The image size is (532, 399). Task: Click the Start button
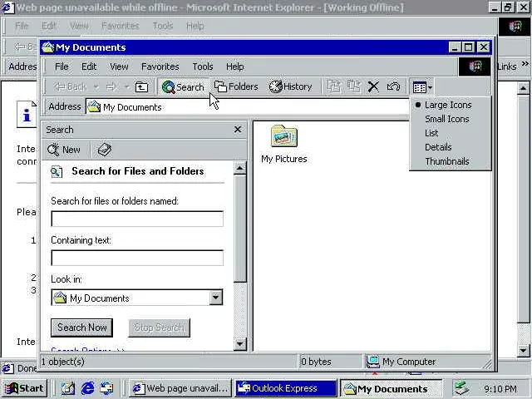(x=24, y=388)
